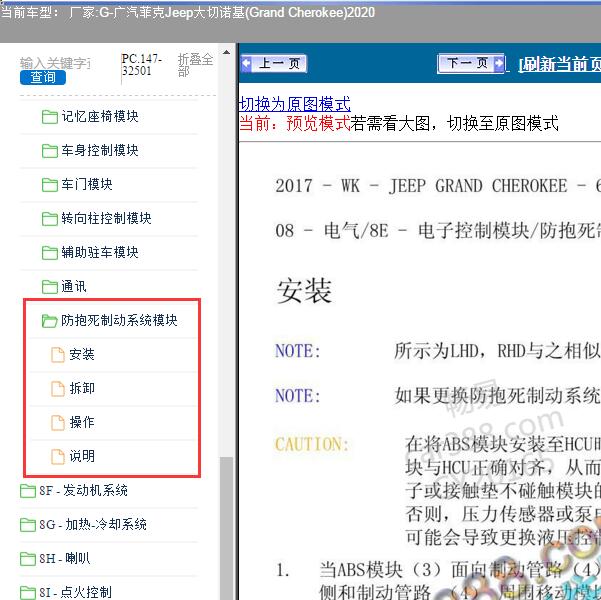Screen dimensions: 601x600
Task: Focus the 输入关键字 keyword input field
Action: [55, 62]
